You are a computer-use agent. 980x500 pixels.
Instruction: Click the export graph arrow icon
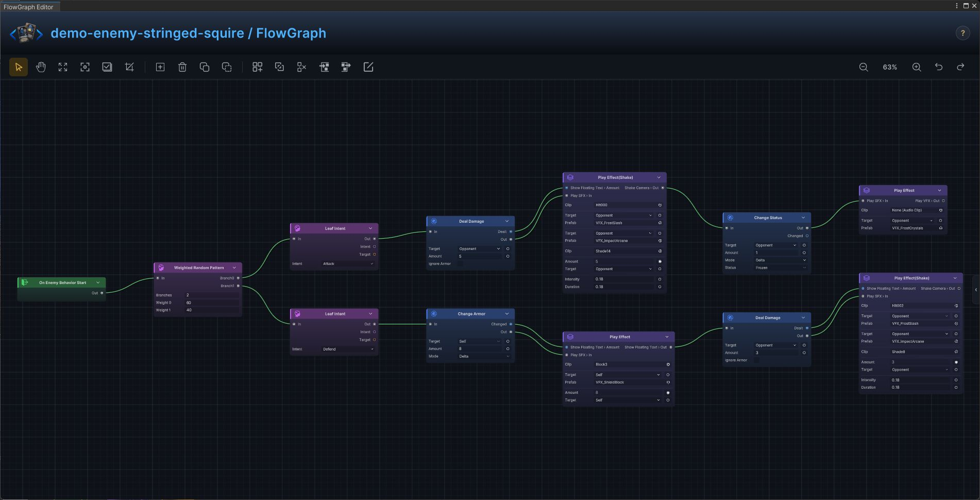346,67
